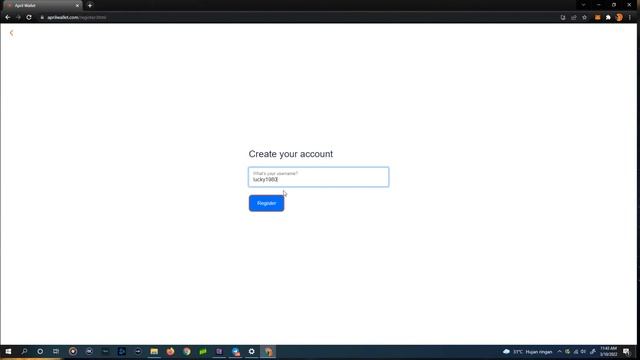Open the Windows Start menu
640x360 pixels.
[8, 351]
